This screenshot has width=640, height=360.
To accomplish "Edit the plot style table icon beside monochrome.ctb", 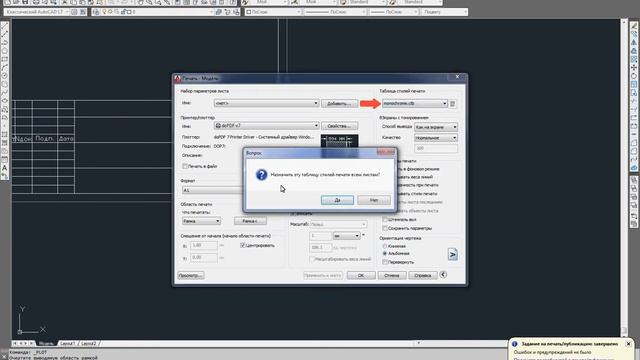I will 452,104.
